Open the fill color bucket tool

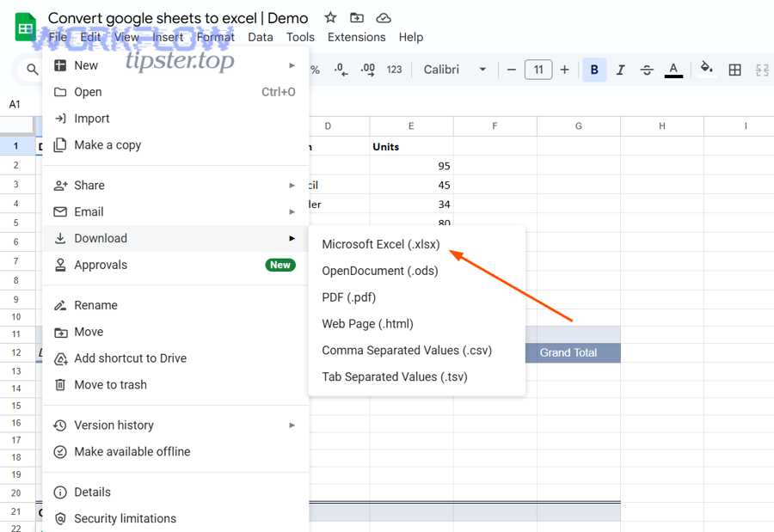tap(707, 70)
